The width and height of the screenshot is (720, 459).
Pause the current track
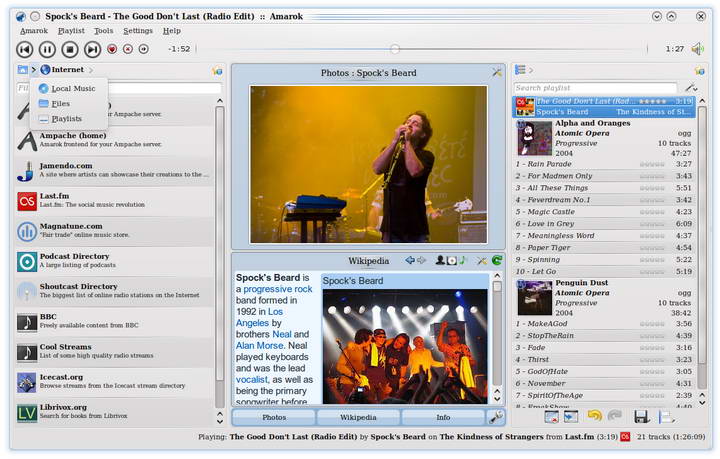(x=47, y=49)
